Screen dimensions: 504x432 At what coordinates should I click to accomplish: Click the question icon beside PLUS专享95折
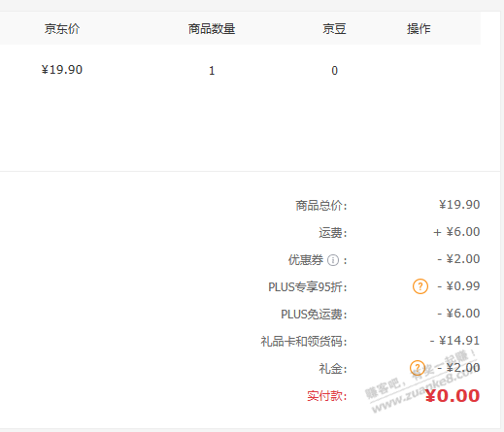coord(420,286)
